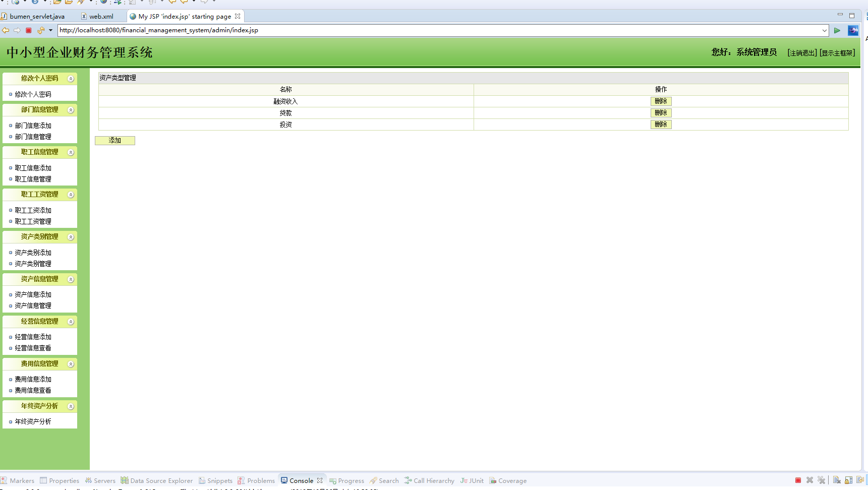
Task: Open 修改个人密码 sidebar link
Action: pyautogui.click(x=33, y=94)
